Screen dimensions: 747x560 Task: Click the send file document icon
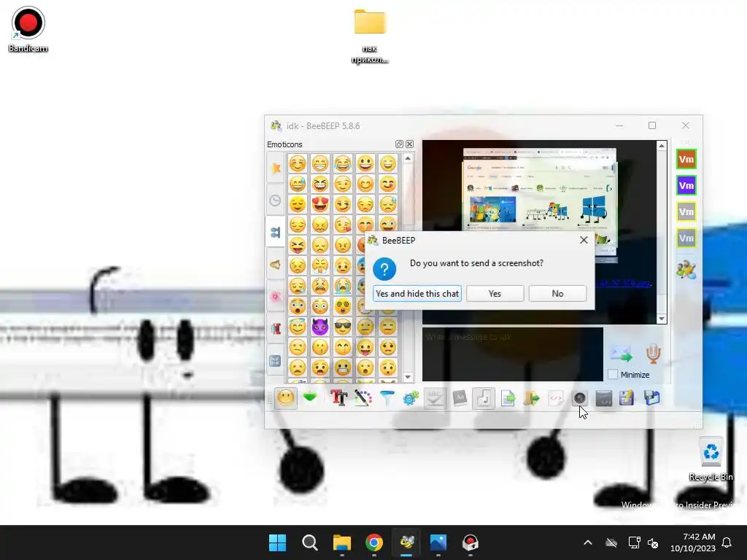pyautogui.click(x=508, y=397)
